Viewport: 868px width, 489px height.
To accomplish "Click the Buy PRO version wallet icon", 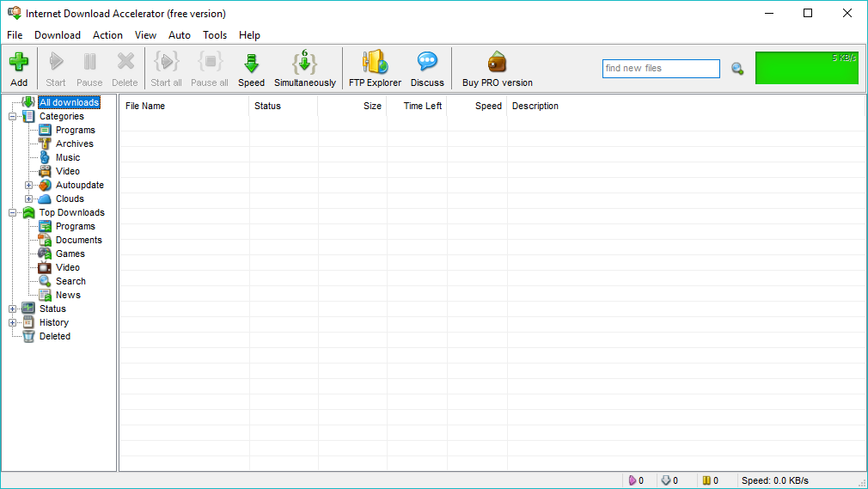I will (497, 63).
